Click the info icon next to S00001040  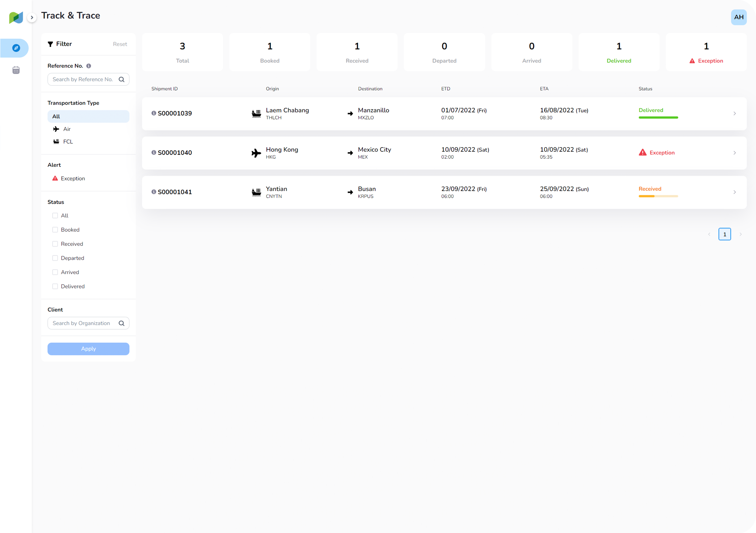[x=154, y=152]
